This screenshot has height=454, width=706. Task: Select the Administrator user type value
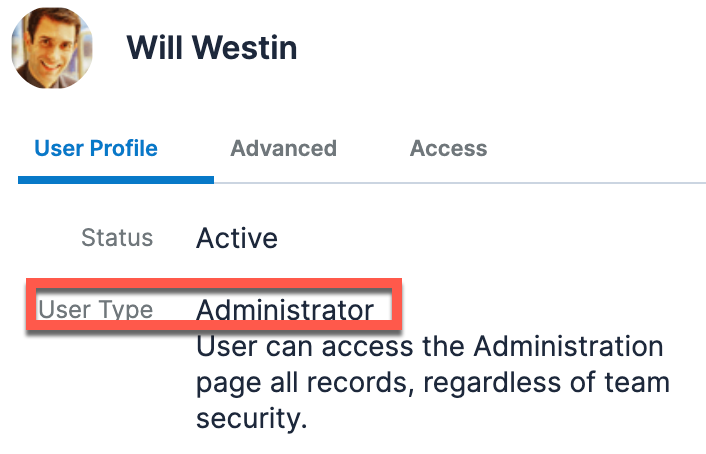285,310
